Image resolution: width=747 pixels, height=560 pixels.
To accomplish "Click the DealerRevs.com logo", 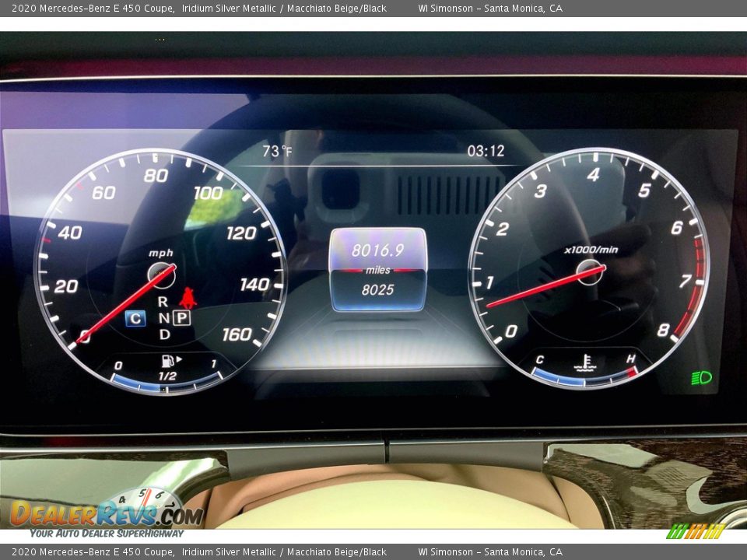I will 107,513.
